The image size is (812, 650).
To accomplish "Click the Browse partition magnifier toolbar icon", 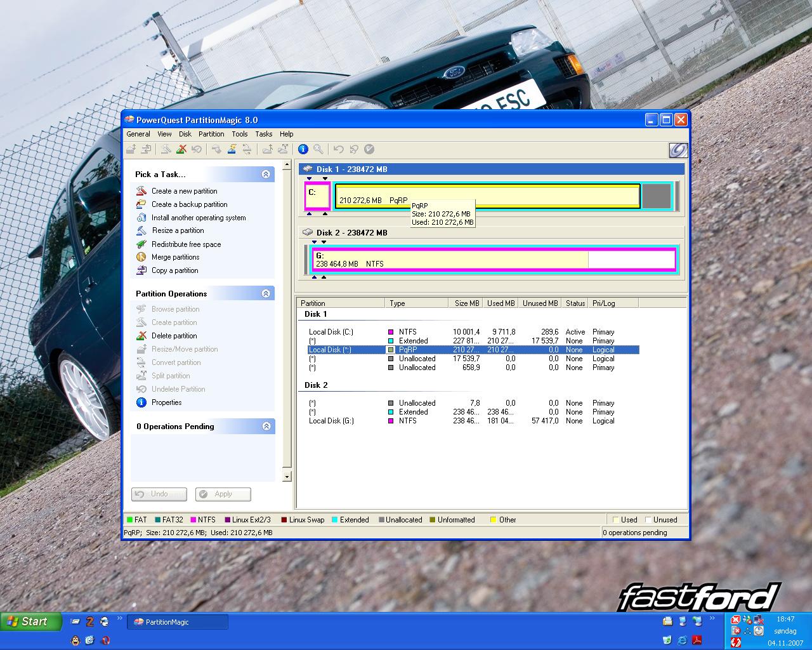I will coord(318,149).
